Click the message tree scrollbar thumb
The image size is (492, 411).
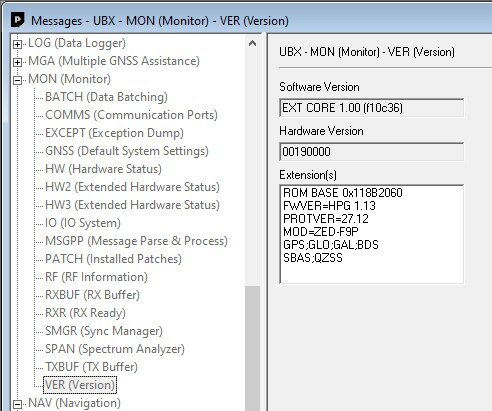click(x=252, y=348)
